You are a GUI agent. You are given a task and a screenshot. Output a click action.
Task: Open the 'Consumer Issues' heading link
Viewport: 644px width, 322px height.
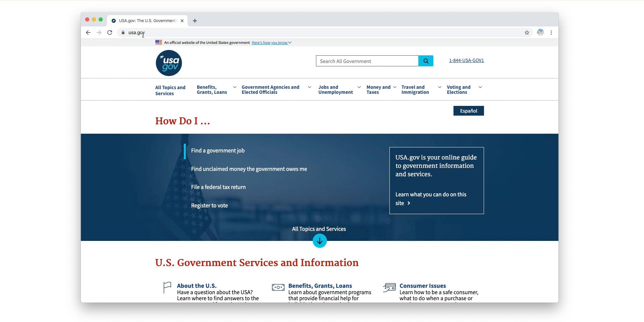423,286
